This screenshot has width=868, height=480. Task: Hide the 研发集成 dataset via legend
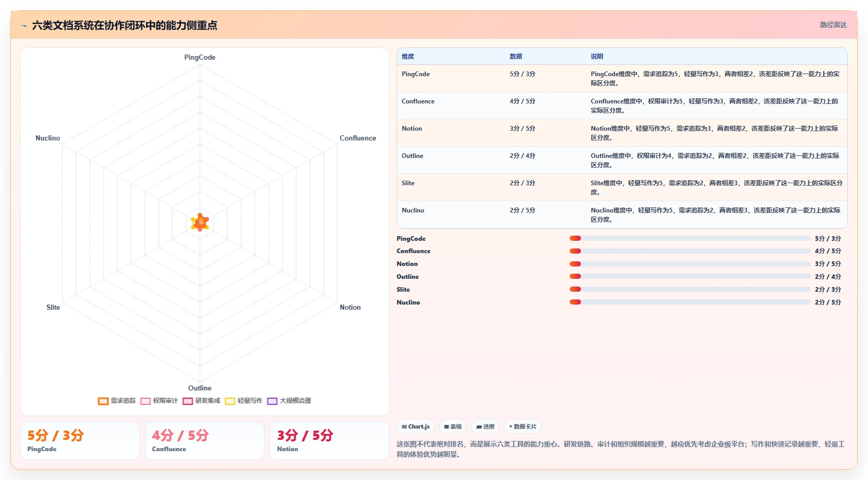pyautogui.click(x=201, y=401)
